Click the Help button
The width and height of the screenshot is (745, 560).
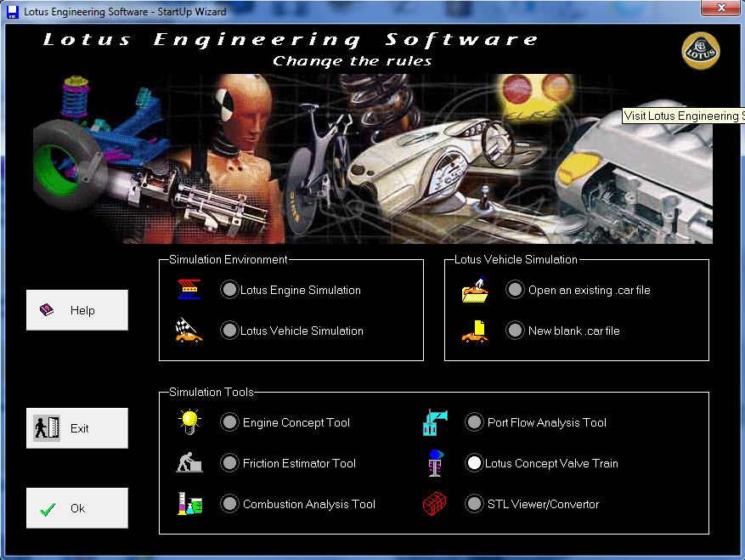click(76, 309)
